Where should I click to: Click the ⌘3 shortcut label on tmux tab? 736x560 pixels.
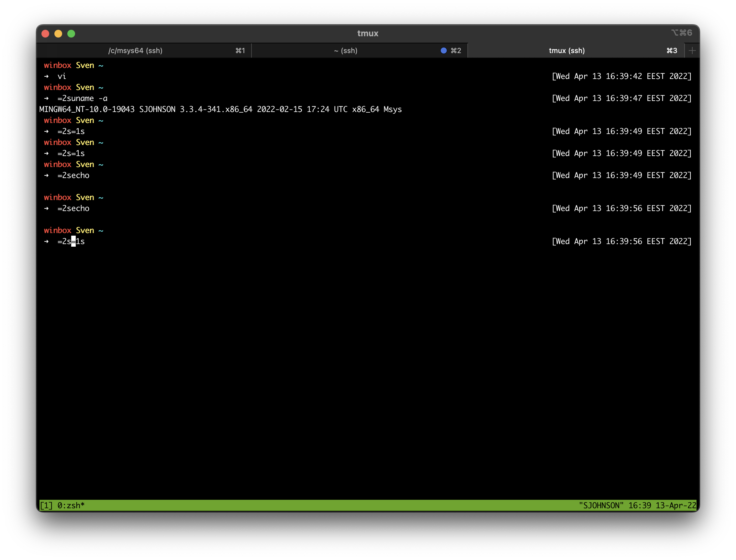coord(672,50)
